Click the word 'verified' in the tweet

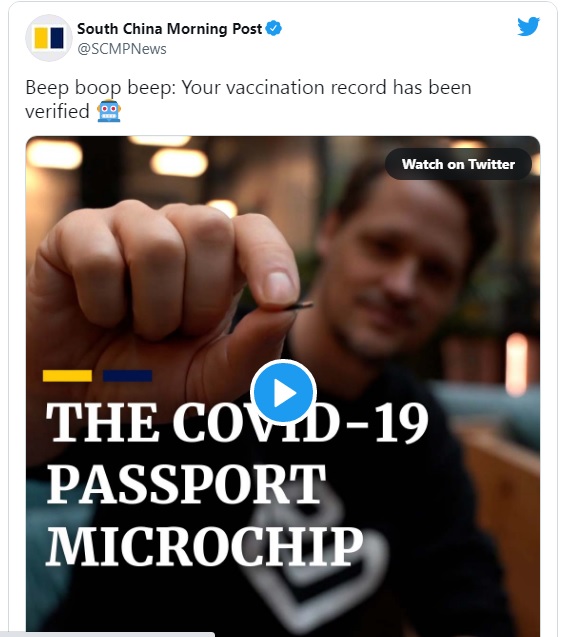pyautogui.click(x=57, y=111)
